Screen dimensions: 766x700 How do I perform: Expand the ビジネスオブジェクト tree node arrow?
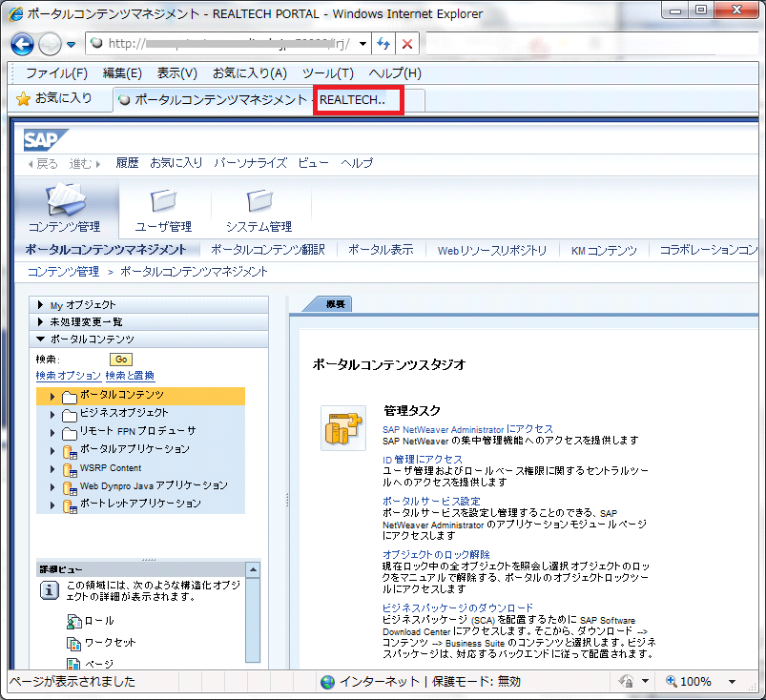pyautogui.click(x=52, y=415)
